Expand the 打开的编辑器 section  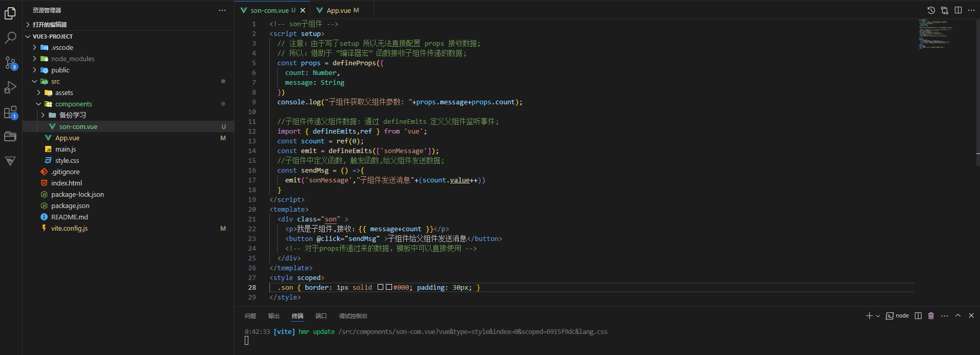[x=128, y=25]
